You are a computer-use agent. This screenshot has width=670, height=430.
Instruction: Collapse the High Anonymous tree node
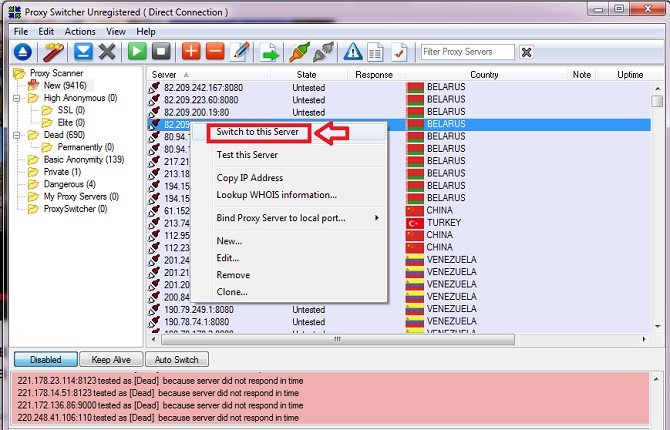pos(18,98)
